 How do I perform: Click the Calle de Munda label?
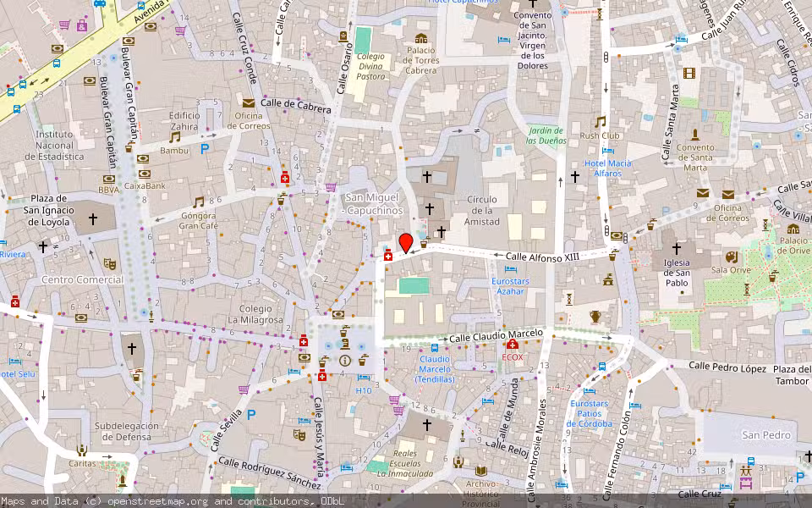pos(507,409)
